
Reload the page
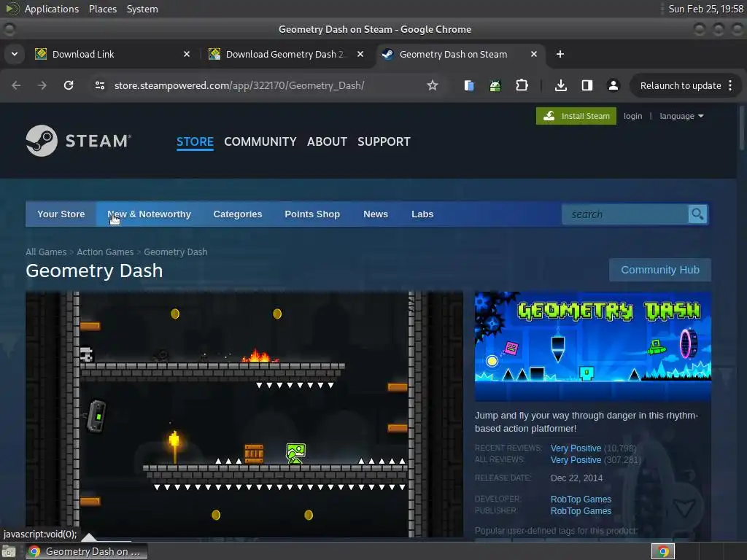point(69,85)
